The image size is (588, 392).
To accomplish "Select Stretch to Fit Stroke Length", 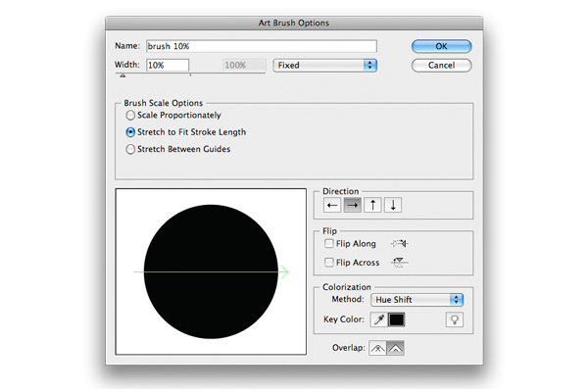I will 130,132.
